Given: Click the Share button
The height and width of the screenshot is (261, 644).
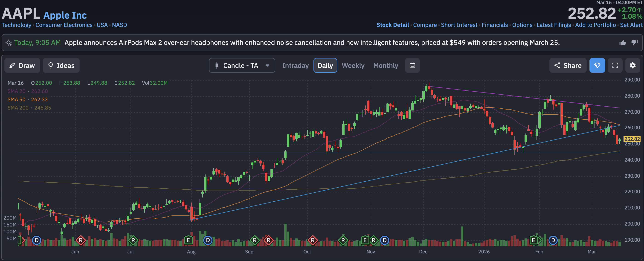Looking at the screenshot, I should [x=568, y=66].
